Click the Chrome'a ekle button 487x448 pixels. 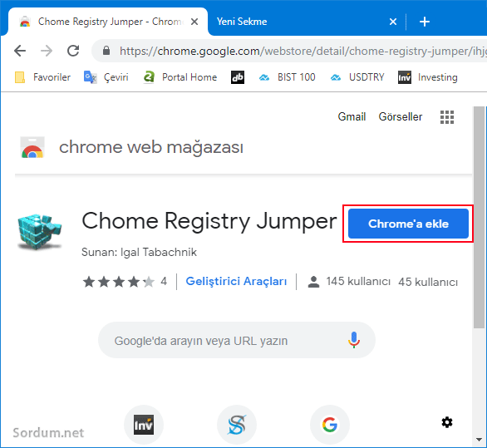click(408, 224)
